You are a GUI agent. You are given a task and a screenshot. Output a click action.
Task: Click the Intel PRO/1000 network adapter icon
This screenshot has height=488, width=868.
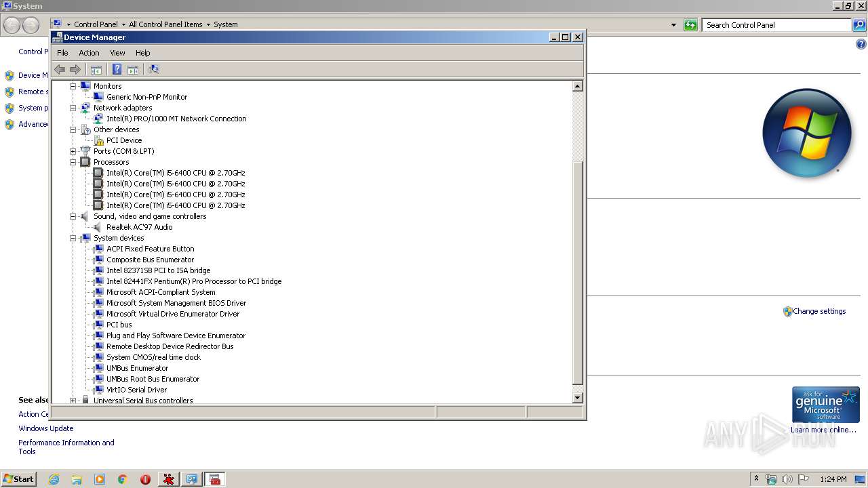99,119
